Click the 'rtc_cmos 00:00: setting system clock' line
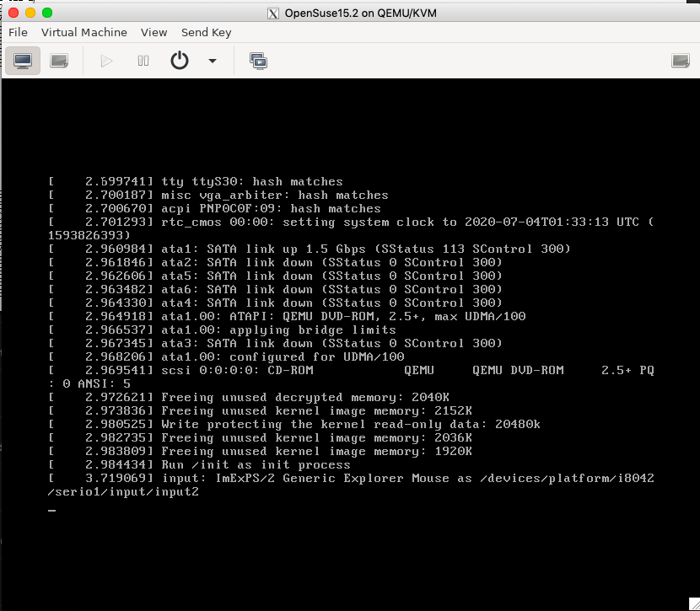 coord(351,222)
